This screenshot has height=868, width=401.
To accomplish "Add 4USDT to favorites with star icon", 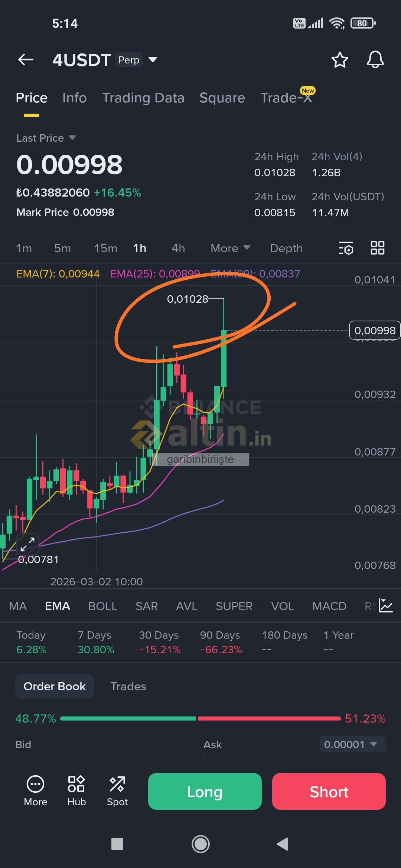I will pos(339,60).
